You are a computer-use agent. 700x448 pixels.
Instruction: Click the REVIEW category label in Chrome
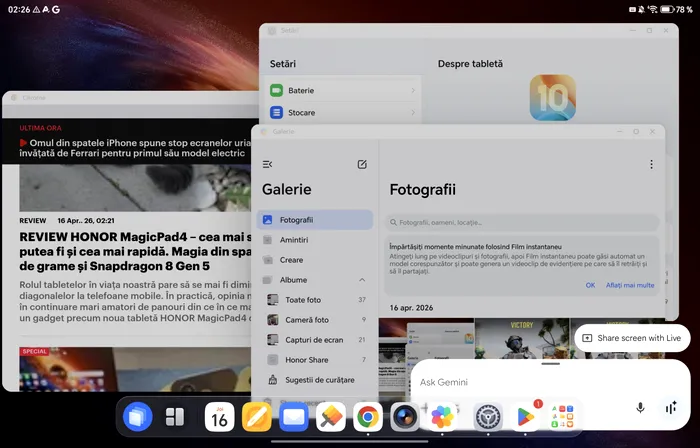[33, 221]
